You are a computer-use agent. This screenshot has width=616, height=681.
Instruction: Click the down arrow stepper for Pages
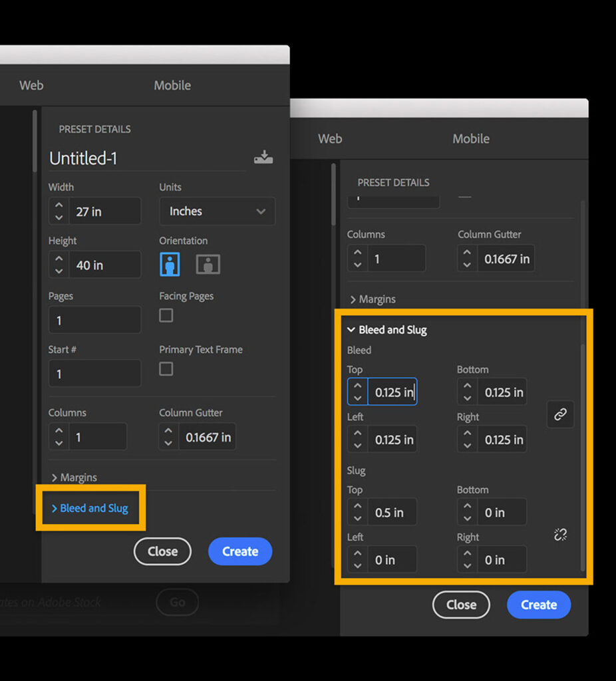point(59,326)
